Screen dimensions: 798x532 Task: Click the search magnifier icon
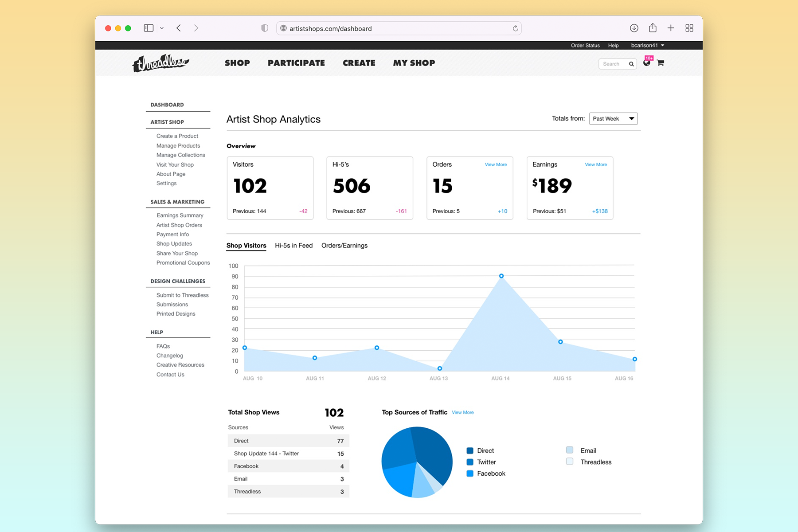click(631, 64)
